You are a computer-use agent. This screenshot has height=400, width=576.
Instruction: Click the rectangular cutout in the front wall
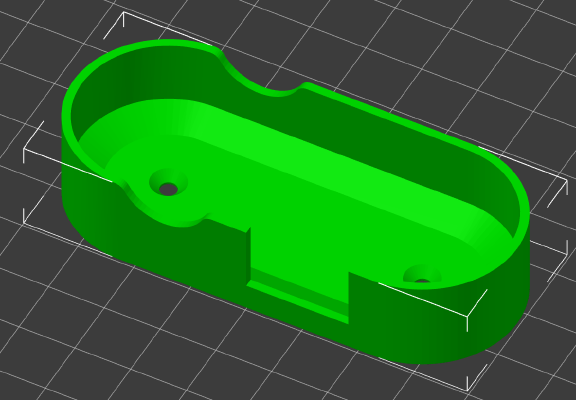pyautogui.click(x=299, y=275)
